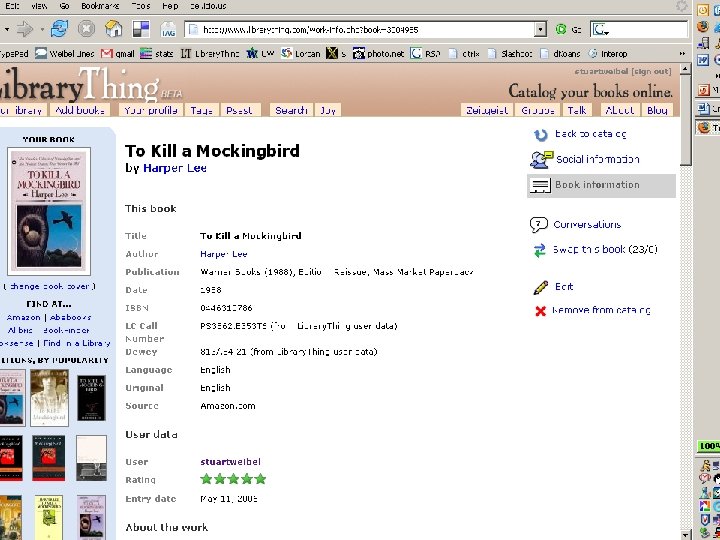The width and height of the screenshot is (720, 540).
Task: Click the browser search box
Action: tap(639, 29)
